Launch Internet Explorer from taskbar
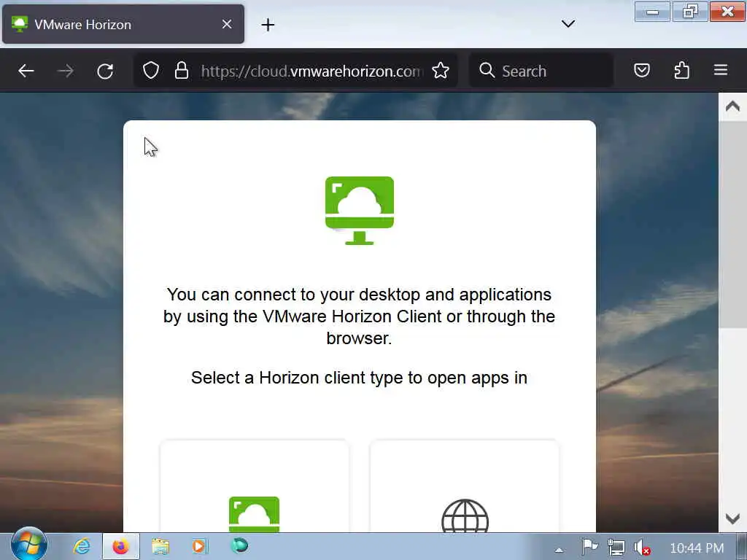This screenshot has width=747, height=560. click(82, 545)
